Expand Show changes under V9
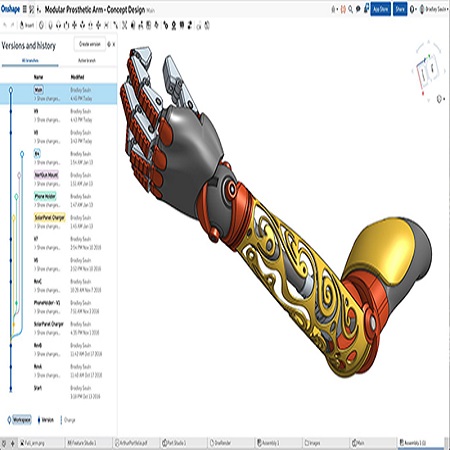The height and width of the screenshot is (450, 450). click(47, 120)
